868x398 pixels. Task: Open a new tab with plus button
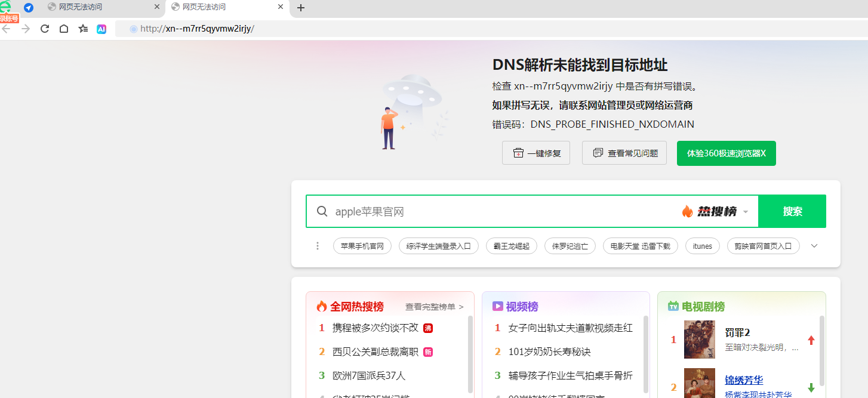[x=301, y=8]
